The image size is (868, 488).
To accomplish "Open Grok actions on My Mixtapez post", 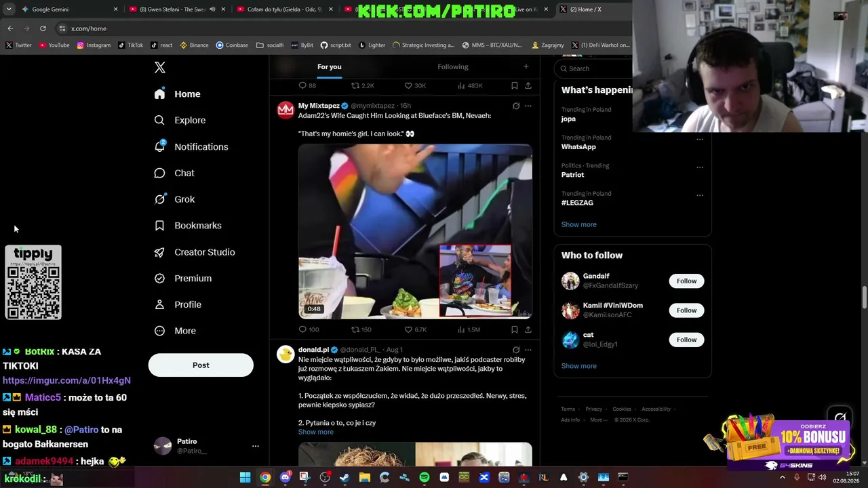I will coord(516,106).
